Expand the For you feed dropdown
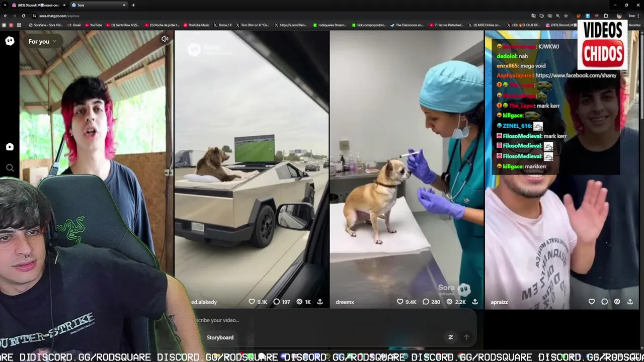The width and height of the screenshot is (644, 362). (42, 42)
